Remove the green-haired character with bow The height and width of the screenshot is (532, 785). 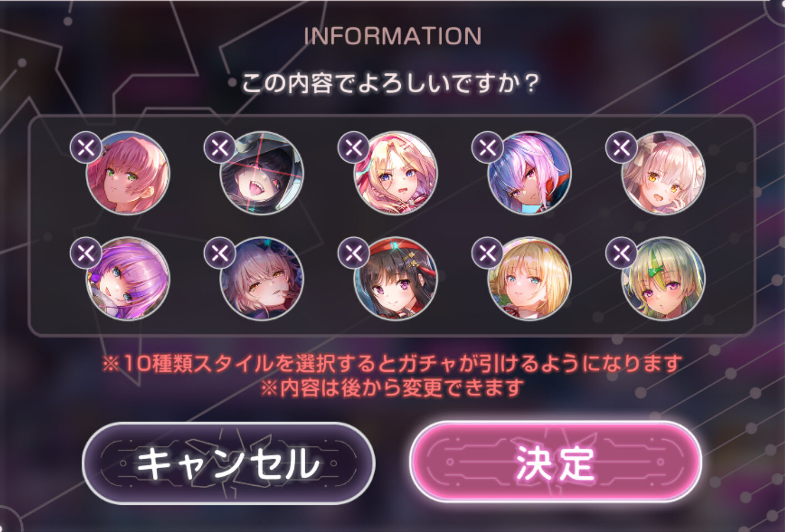[x=621, y=253]
